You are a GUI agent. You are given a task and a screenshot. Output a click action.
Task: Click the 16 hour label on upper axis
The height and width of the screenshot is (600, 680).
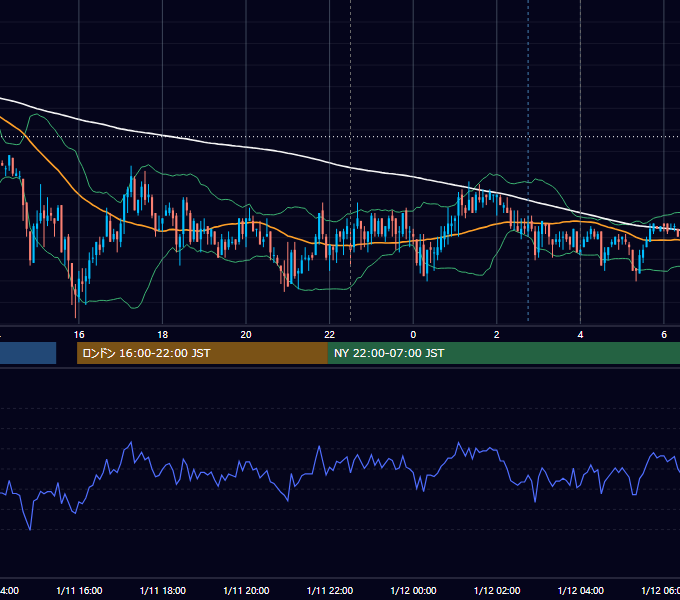(79, 335)
